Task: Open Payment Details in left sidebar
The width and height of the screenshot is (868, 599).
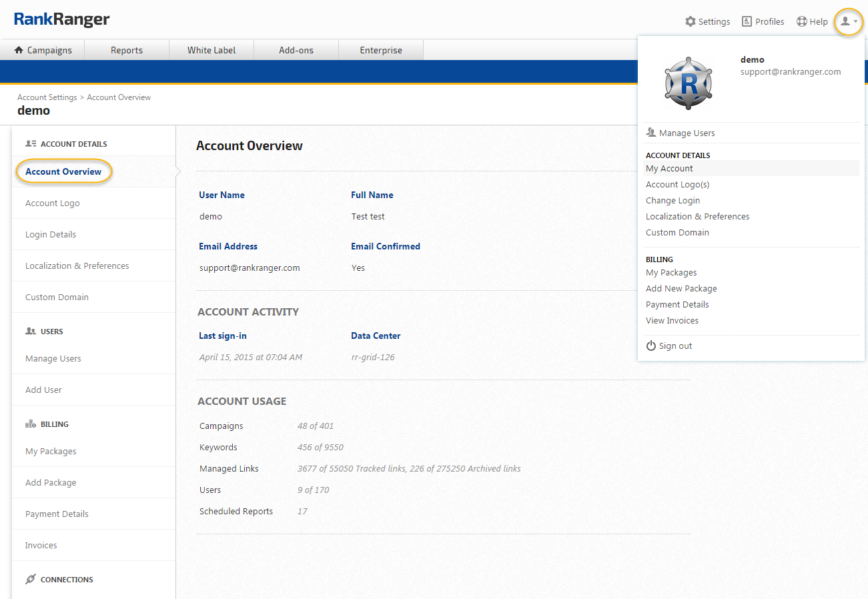Action: click(57, 514)
